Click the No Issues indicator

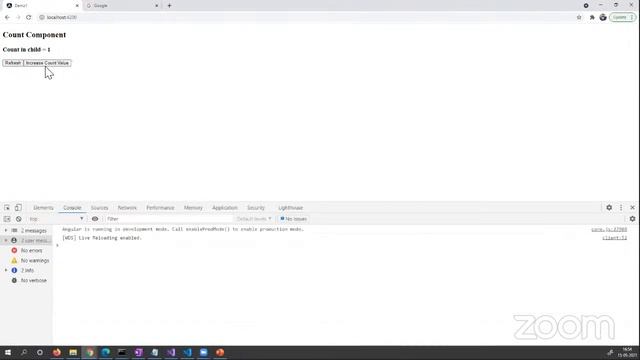pyautogui.click(x=293, y=219)
